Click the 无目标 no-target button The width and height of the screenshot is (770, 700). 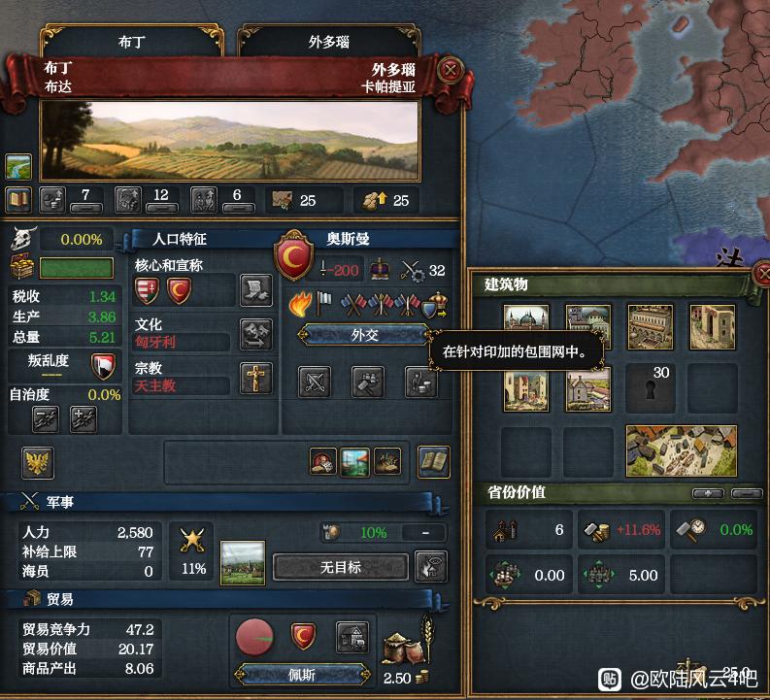point(340,567)
